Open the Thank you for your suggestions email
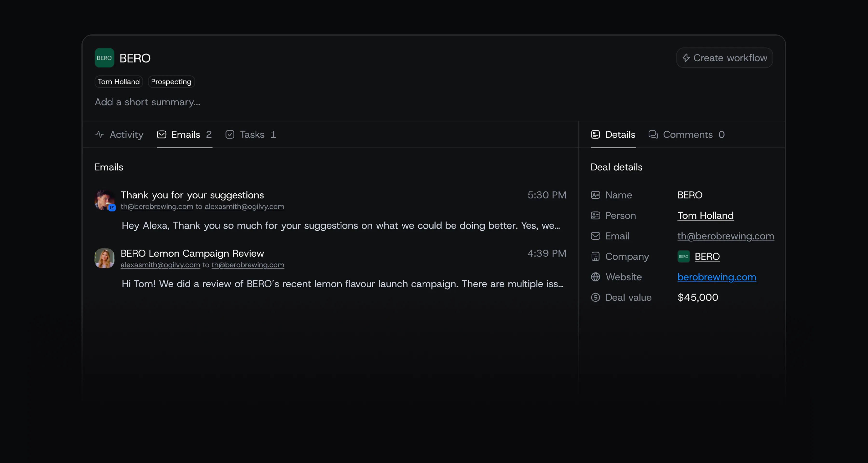 tap(192, 195)
